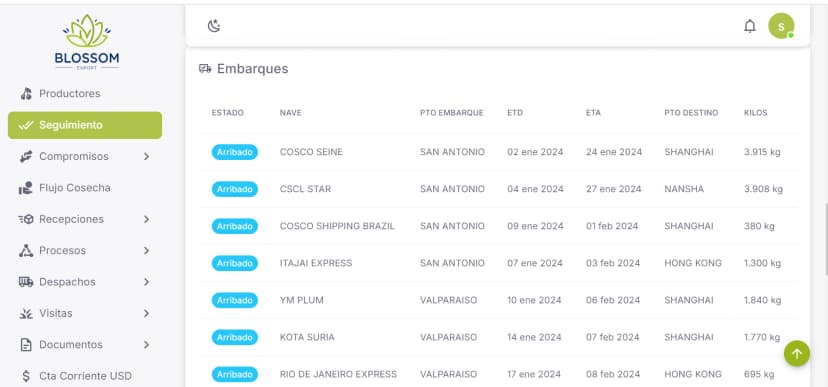Click Recepciones box icon
Screen dimensions: 828x387
point(26,219)
